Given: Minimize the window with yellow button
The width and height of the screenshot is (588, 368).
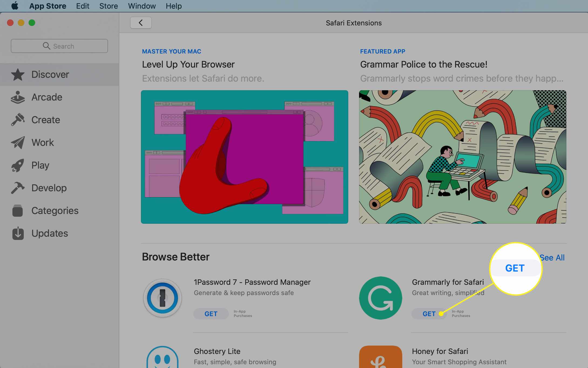Looking at the screenshot, I should [x=21, y=23].
